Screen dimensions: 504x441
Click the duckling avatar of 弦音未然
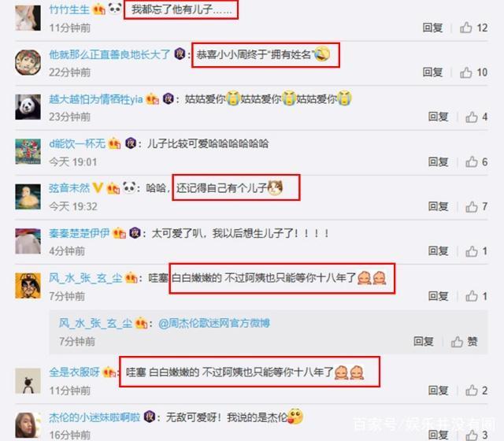pyautogui.click(x=28, y=197)
